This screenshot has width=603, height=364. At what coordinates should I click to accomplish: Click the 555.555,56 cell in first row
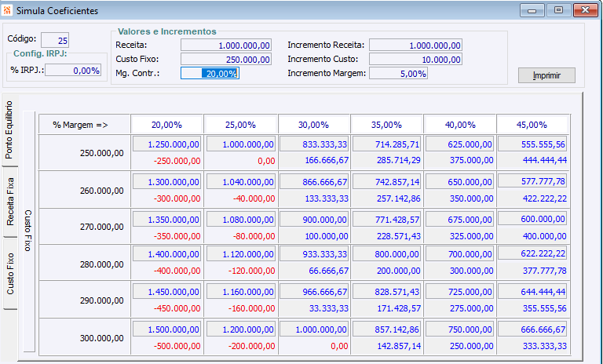532,144
